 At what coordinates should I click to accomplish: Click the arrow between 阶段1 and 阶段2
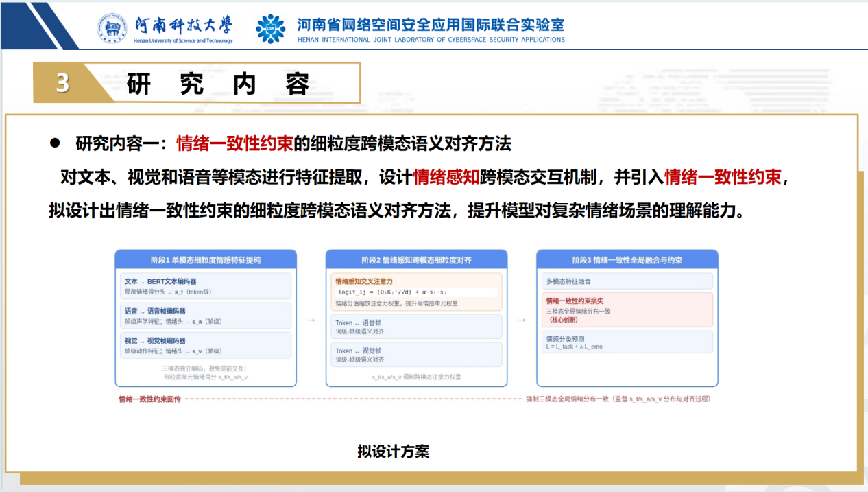point(311,320)
